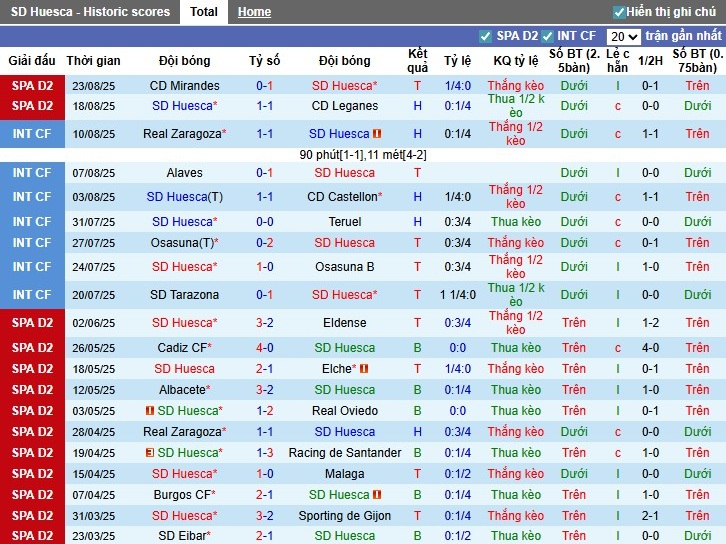726x544 pixels.
Task: Open Malaga team link
Action: [344, 474]
